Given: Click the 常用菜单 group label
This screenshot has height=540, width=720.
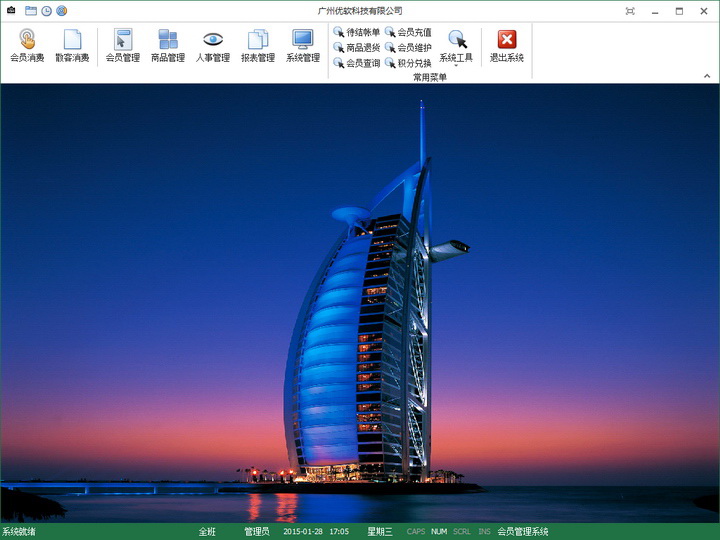Looking at the screenshot, I should click(430, 77).
